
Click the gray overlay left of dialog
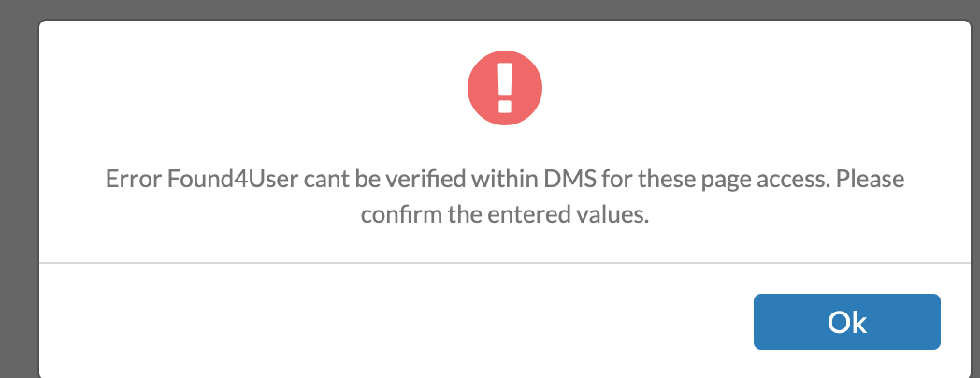(x=19, y=200)
